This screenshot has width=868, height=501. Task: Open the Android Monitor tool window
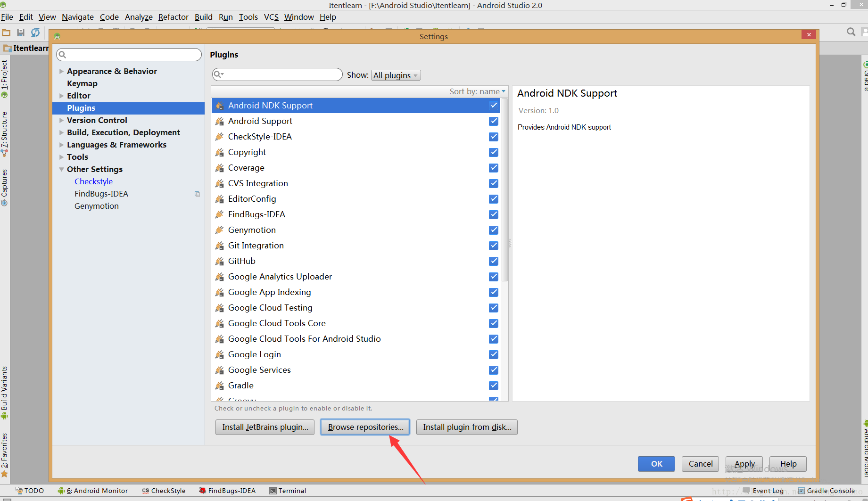pyautogui.click(x=93, y=491)
